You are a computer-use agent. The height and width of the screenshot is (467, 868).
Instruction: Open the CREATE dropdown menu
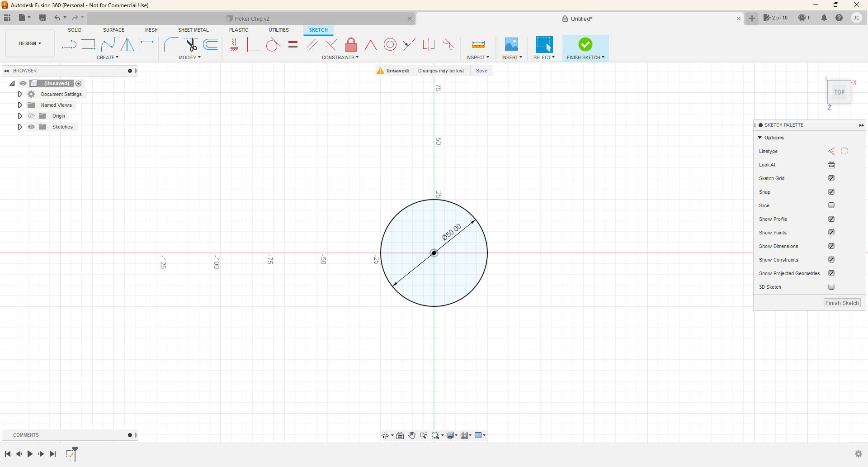(x=108, y=57)
